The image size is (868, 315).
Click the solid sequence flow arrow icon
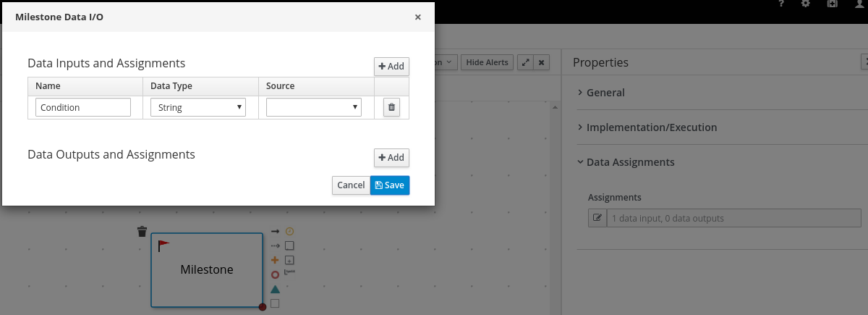[x=275, y=232]
